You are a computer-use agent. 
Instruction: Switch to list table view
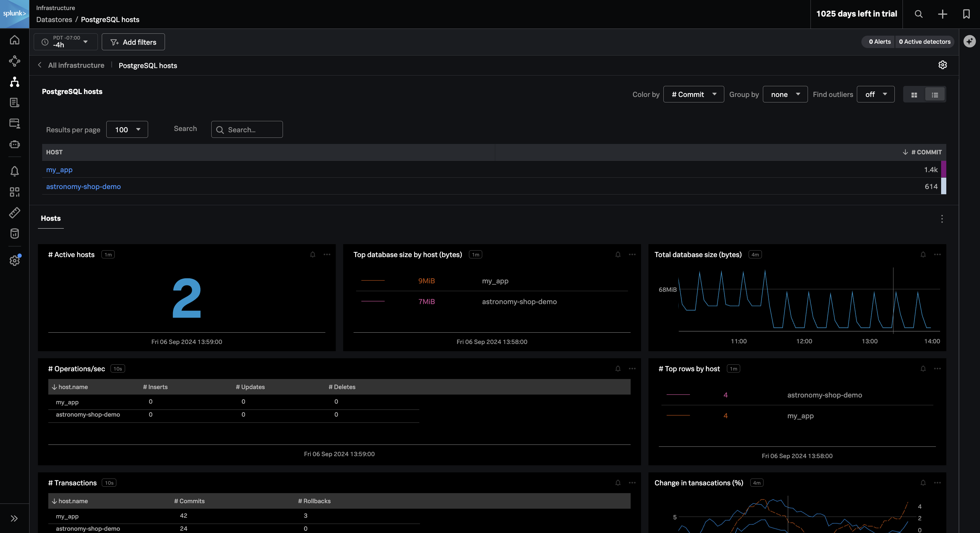935,95
